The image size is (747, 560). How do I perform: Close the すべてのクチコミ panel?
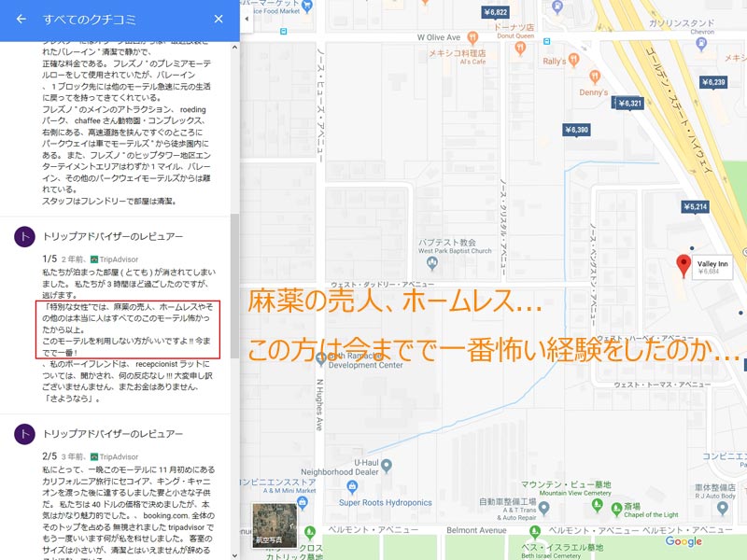point(218,19)
